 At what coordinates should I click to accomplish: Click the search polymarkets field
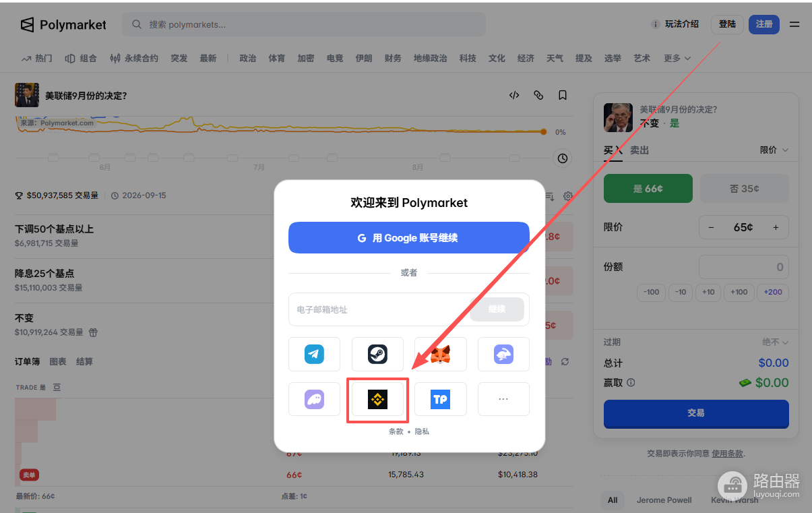304,24
